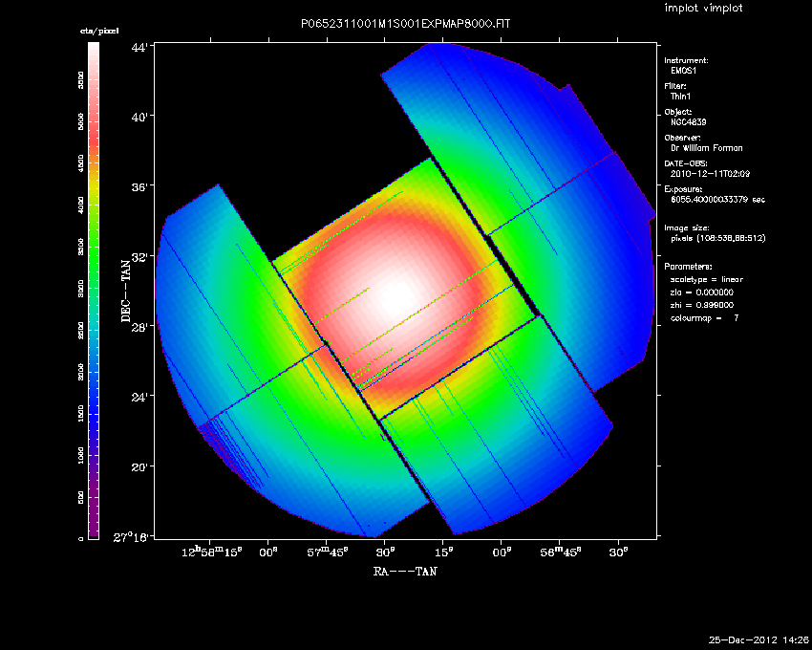Screen dimensions: 812x650
Task: Click the 'cts/pixel' colorbar heading
Action: [x=99, y=32]
